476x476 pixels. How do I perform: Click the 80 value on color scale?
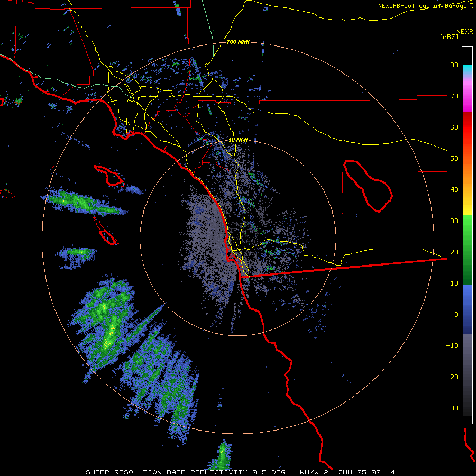click(x=454, y=65)
